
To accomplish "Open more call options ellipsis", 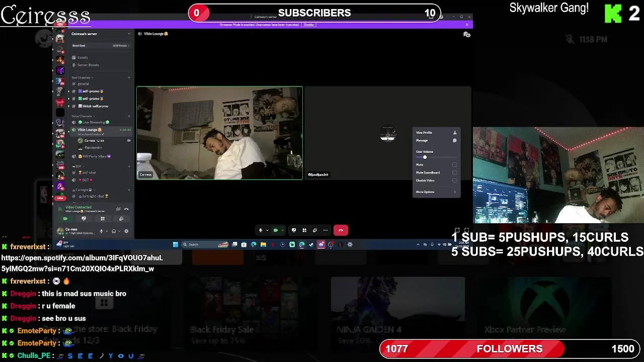I will coord(326,230).
